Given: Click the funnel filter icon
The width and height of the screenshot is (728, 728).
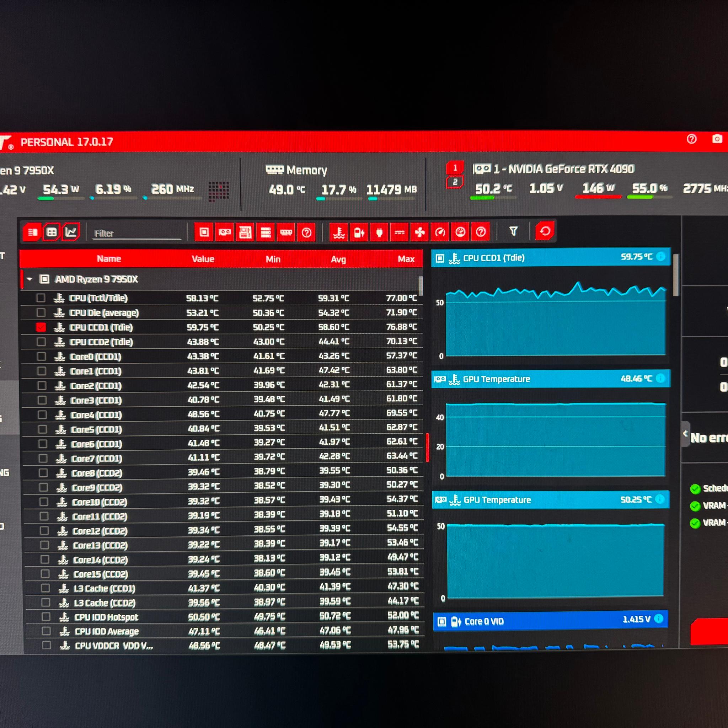Looking at the screenshot, I should pyautogui.click(x=513, y=231).
